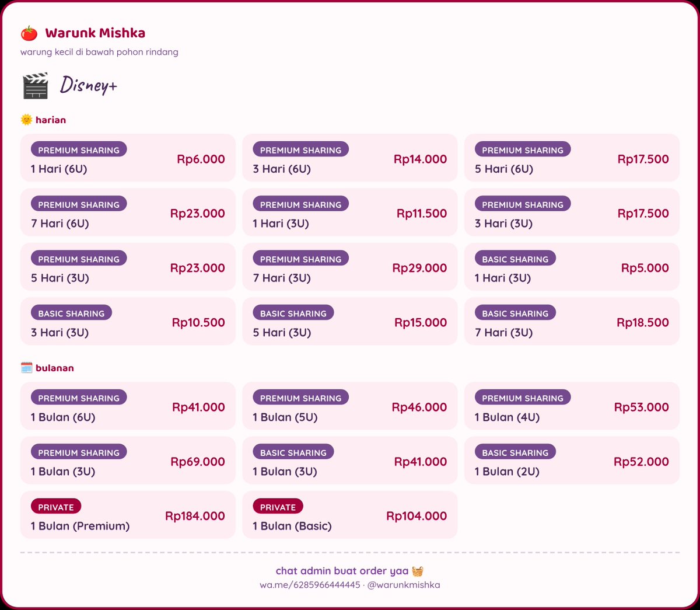Select the Rp15.000 price
The height and width of the screenshot is (610, 700).
[421, 322]
